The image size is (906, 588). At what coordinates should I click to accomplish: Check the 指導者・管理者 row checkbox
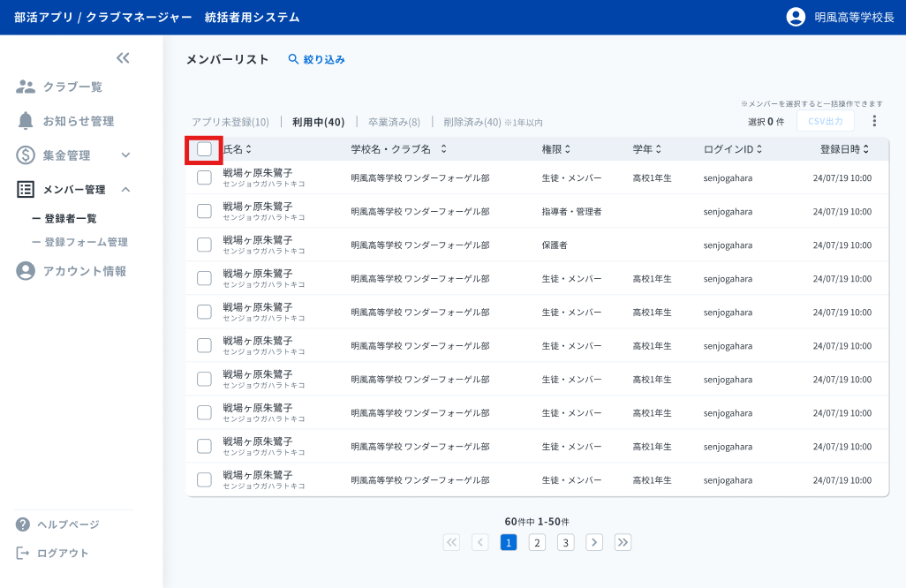(x=204, y=211)
